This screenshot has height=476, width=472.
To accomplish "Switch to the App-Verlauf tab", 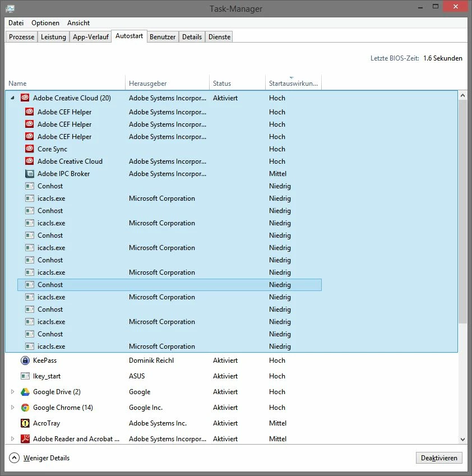I will coord(90,37).
